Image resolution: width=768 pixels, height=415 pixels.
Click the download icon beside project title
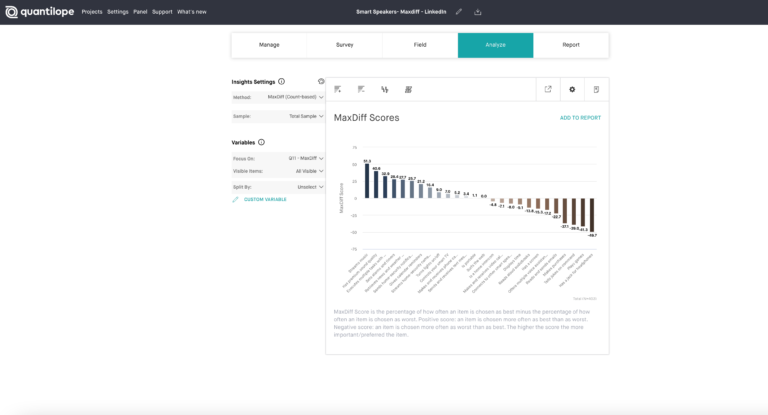[x=478, y=12]
